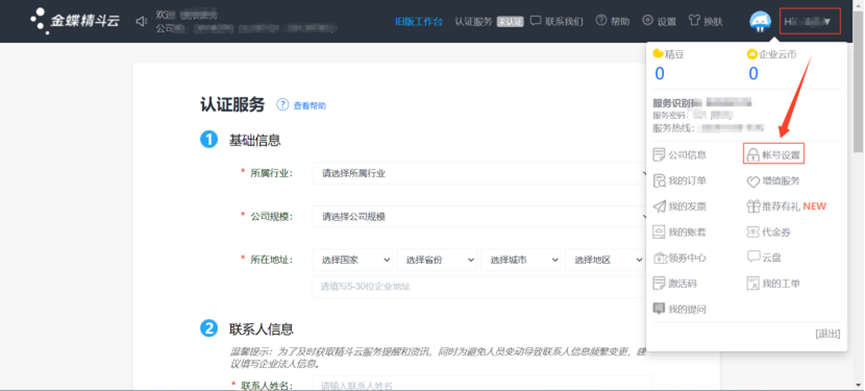
Task: Open 领券中心
Action: pyautogui.click(x=687, y=258)
